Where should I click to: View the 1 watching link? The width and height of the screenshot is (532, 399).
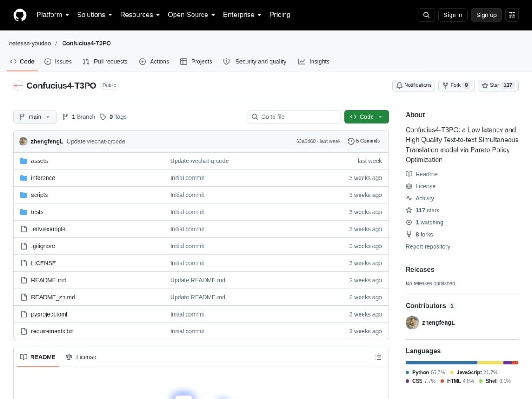tap(425, 223)
